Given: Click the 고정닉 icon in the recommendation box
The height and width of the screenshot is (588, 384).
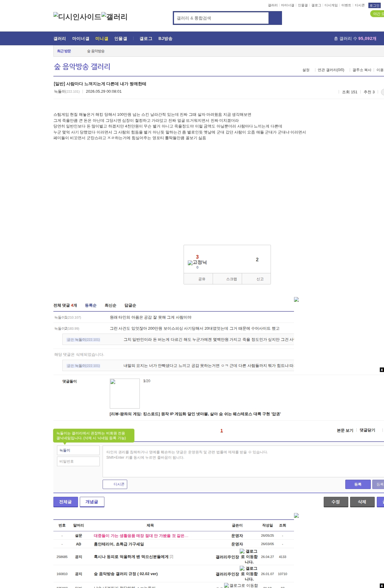Looking at the screenshot, I should tap(197, 262).
